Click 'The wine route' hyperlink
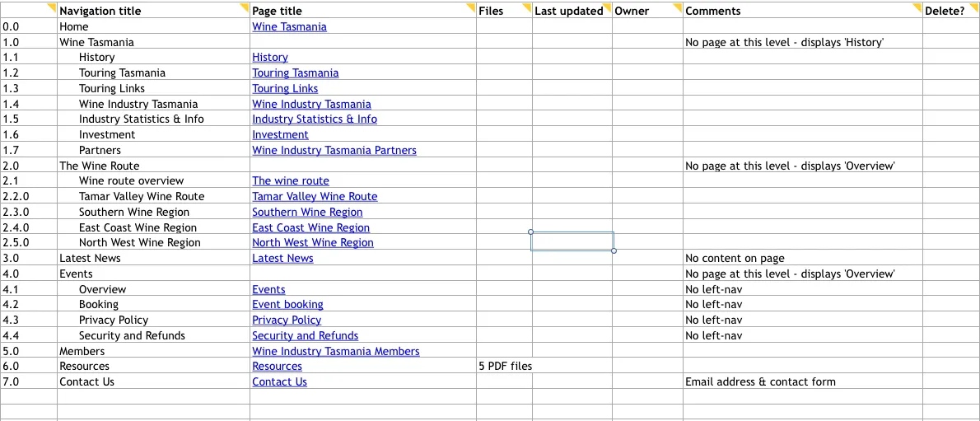The height and width of the screenshot is (421, 980). coord(291,180)
